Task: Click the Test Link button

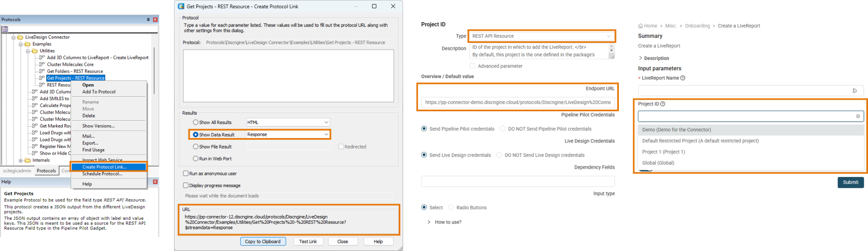Action: coord(307,242)
